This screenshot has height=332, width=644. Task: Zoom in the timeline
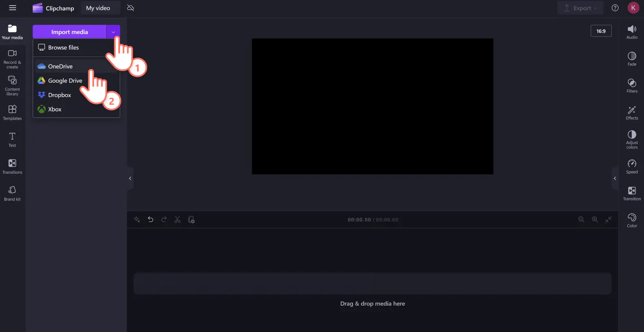(x=595, y=220)
